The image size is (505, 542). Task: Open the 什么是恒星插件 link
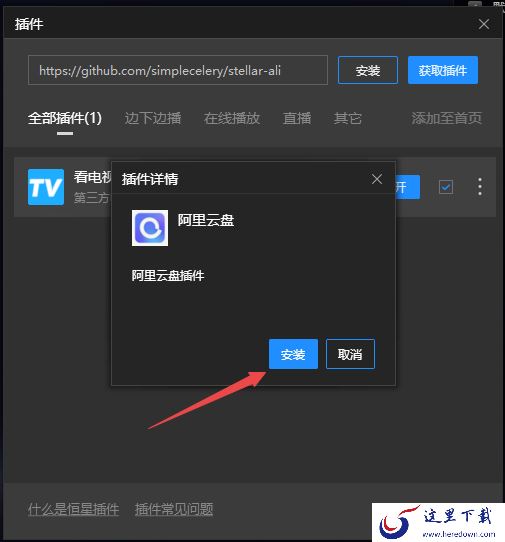(73, 510)
